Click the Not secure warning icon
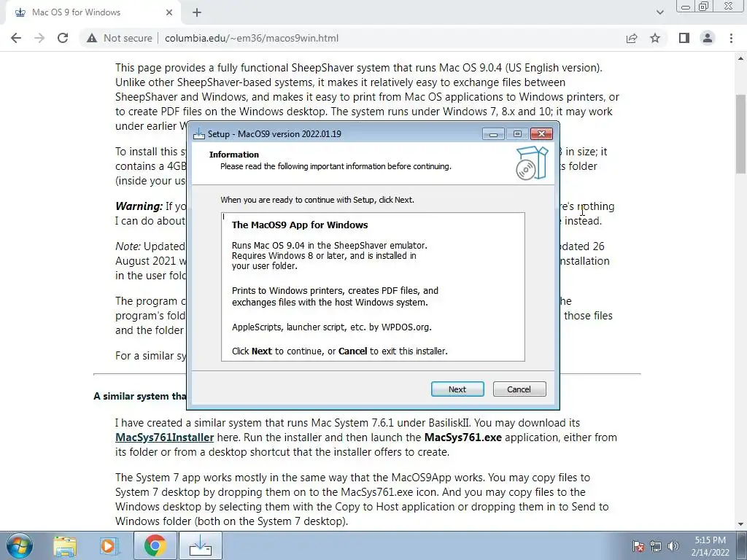 point(92,38)
